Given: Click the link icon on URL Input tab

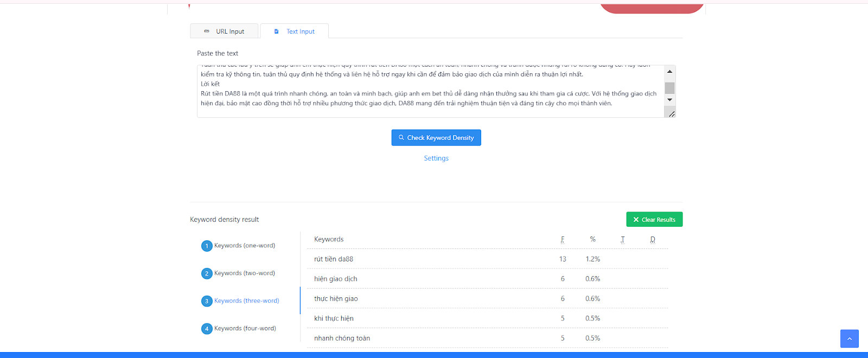Looking at the screenshot, I should 207,31.
